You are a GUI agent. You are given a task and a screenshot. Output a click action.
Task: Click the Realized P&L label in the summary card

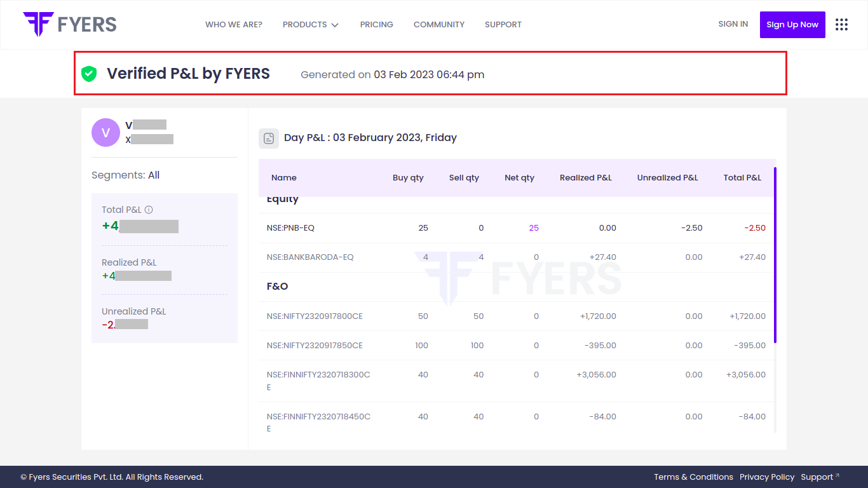click(129, 262)
